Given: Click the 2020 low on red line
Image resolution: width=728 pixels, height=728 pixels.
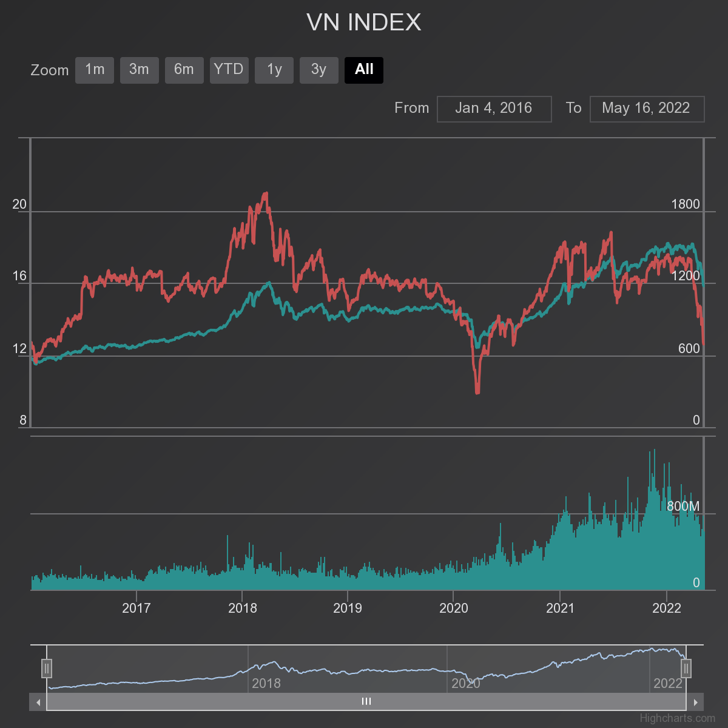Looking at the screenshot, I should point(477,393).
